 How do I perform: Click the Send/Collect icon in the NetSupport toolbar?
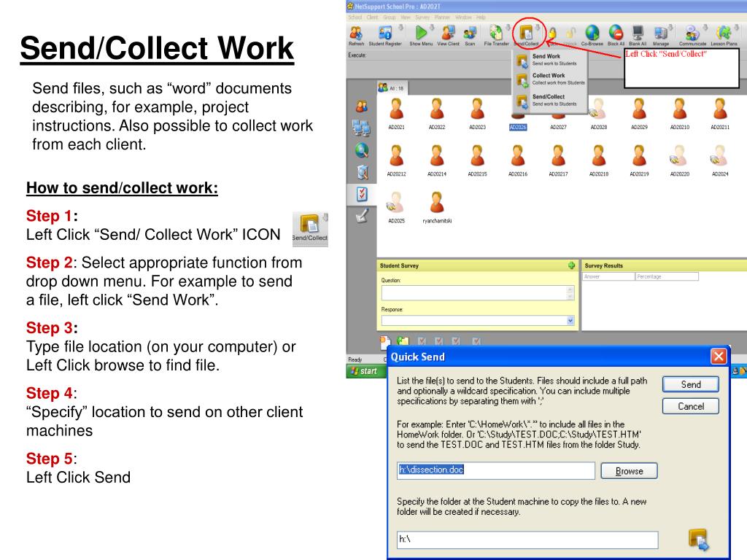coord(526,34)
